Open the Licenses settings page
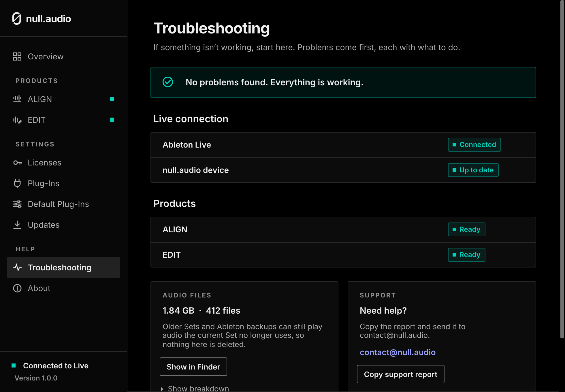 (x=63, y=163)
